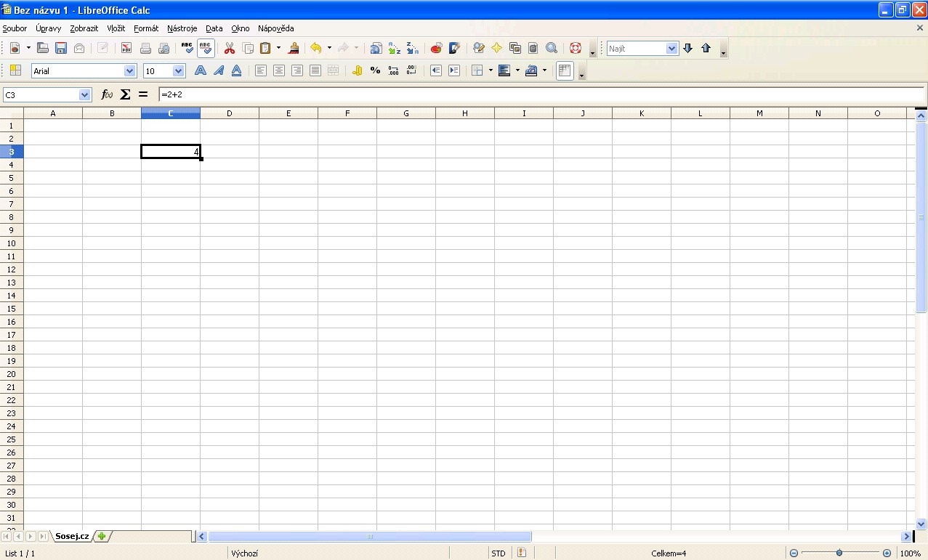Open the Data Sources icon
928x560 pixels.
click(x=533, y=49)
